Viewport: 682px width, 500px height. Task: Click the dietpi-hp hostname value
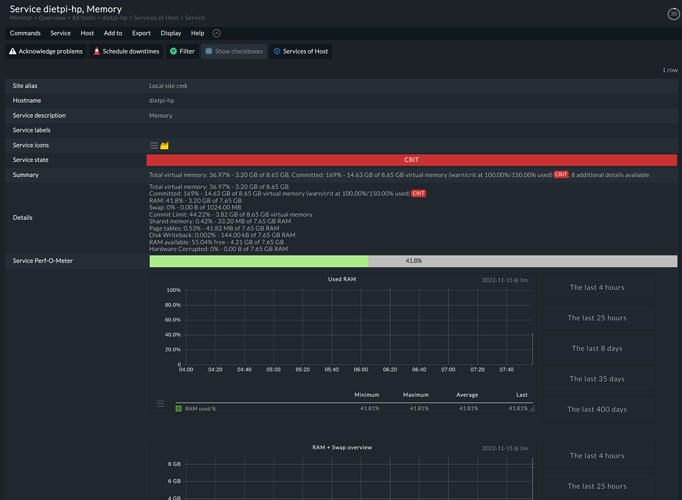pos(161,100)
